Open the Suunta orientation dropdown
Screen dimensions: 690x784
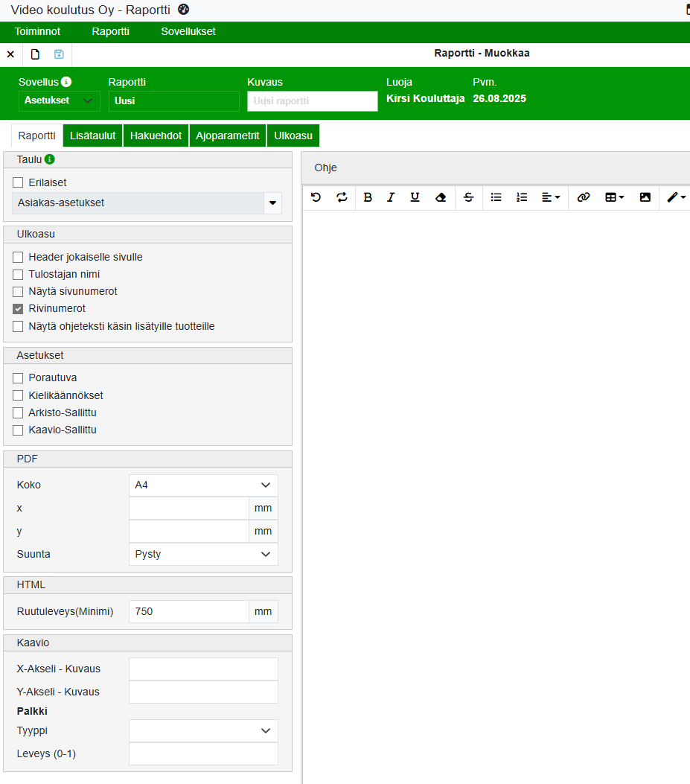tap(203, 555)
